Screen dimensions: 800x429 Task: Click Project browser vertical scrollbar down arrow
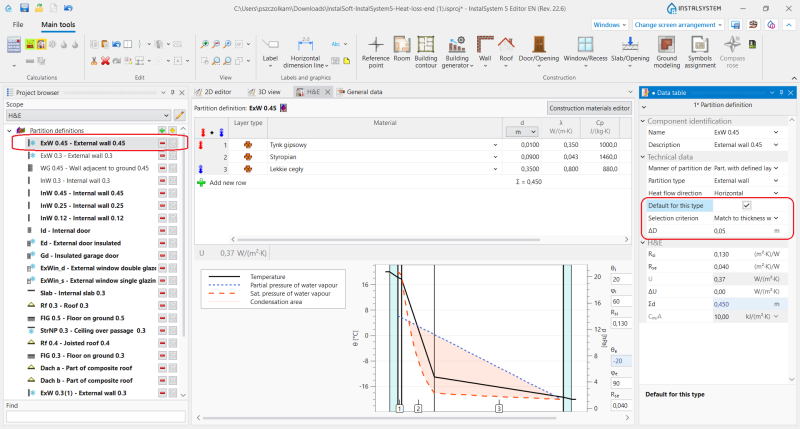coord(183,395)
